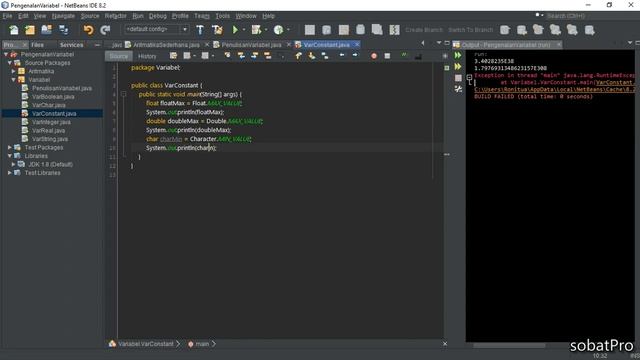
Task: Click the Stop icon in Output sidebar
Action: pos(458,78)
